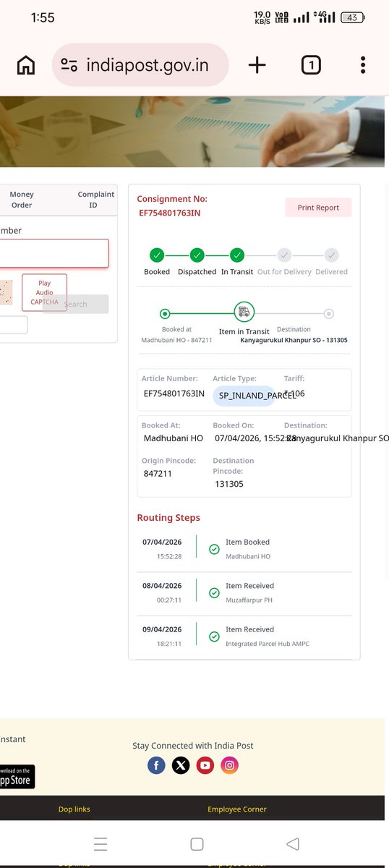Open India Post YouTube icon
This screenshot has height=868, width=389.
(x=205, y=765)
